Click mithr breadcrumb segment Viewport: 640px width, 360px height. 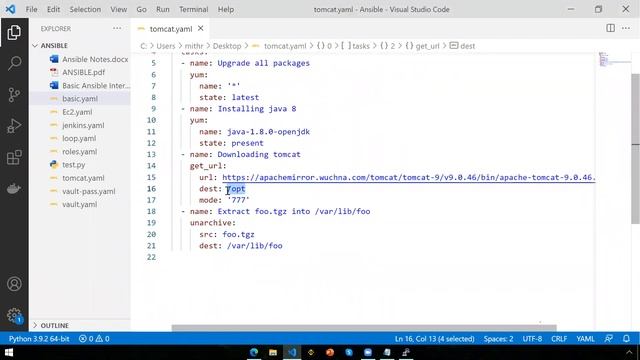click(x=193, y=46)
